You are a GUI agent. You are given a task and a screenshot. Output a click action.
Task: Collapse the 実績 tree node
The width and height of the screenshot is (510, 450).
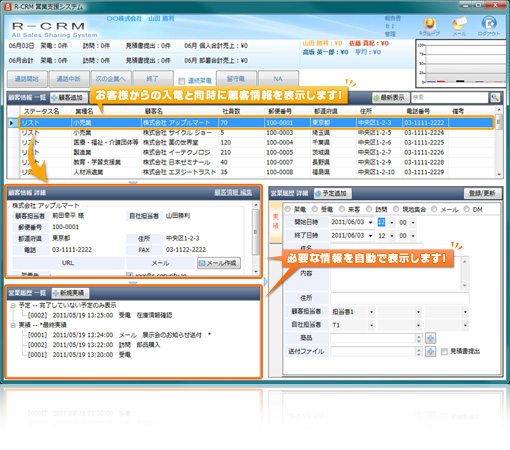[13, 325]
